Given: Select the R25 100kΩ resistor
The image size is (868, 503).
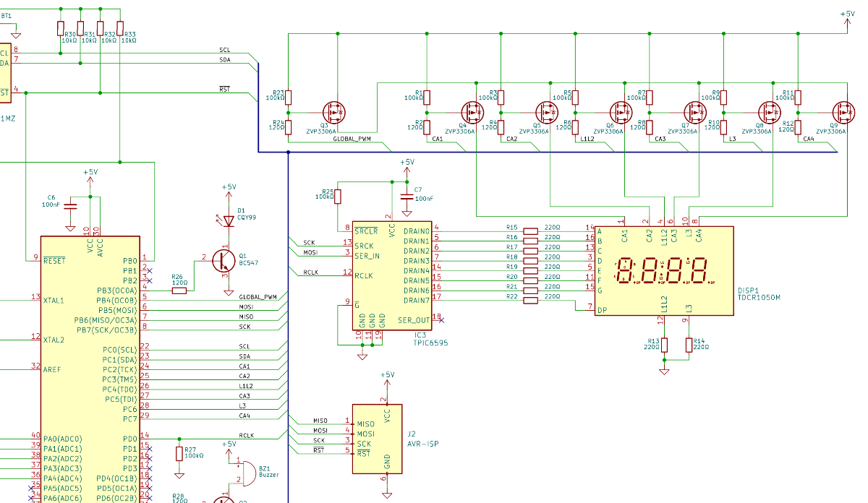Looking at the screenshot, I should pyautogui.click(x=337, y=196).
